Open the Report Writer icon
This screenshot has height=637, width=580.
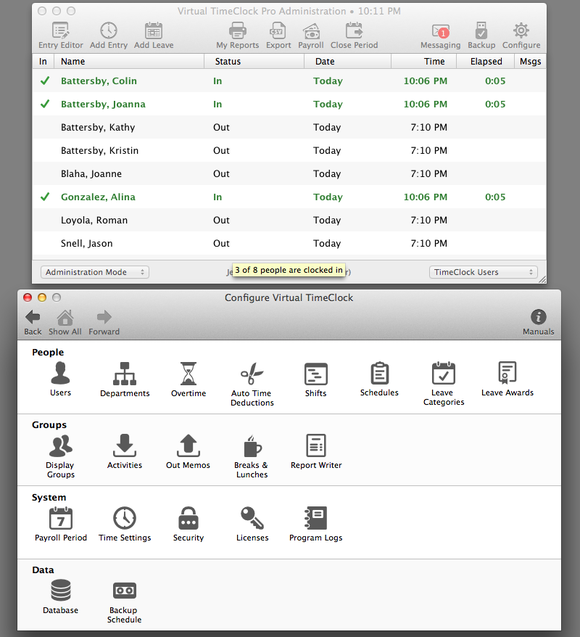pos(316,446)
